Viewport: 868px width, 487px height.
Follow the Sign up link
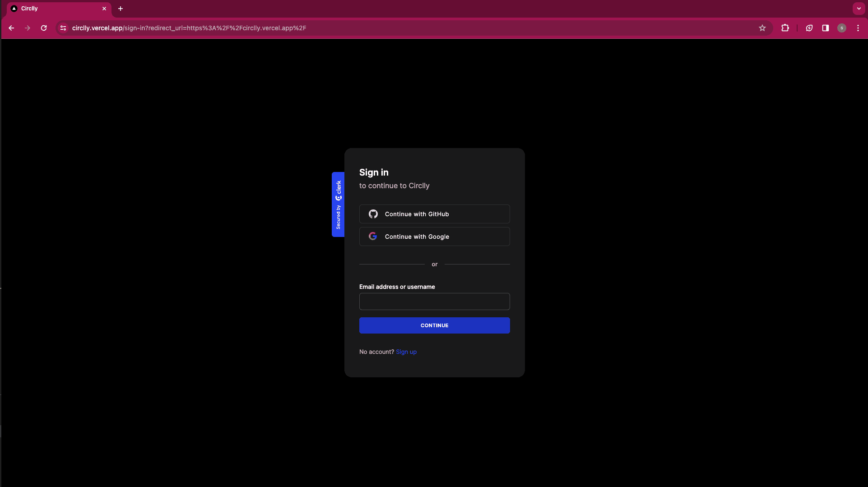coord(406,352)
